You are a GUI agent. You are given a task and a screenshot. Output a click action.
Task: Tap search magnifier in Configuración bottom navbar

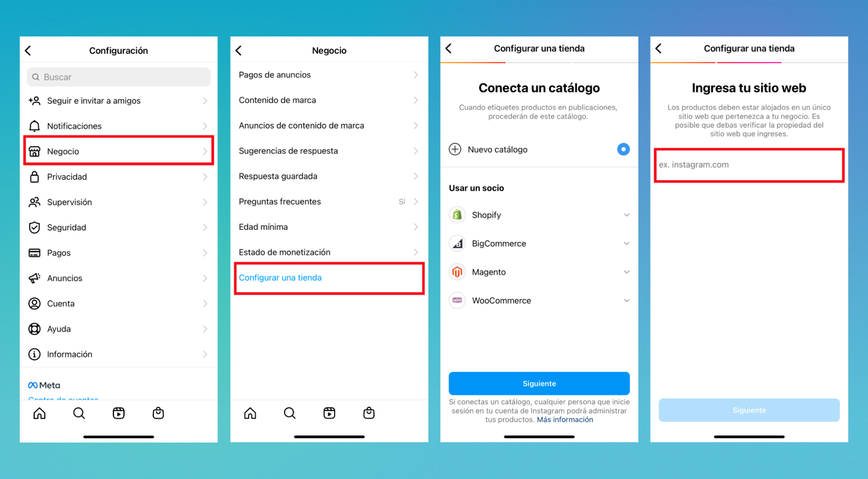pos(79,413)
